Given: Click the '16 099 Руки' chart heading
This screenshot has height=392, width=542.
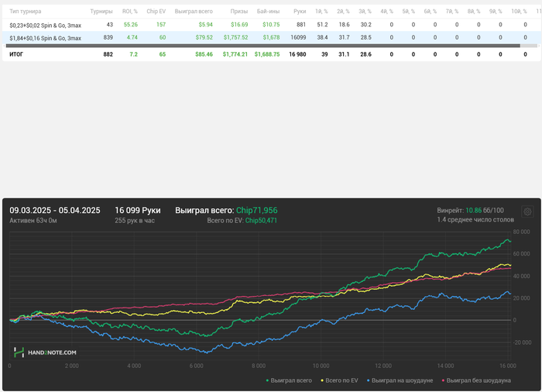Looking at the screenshot, I should [x=138, y=211].
